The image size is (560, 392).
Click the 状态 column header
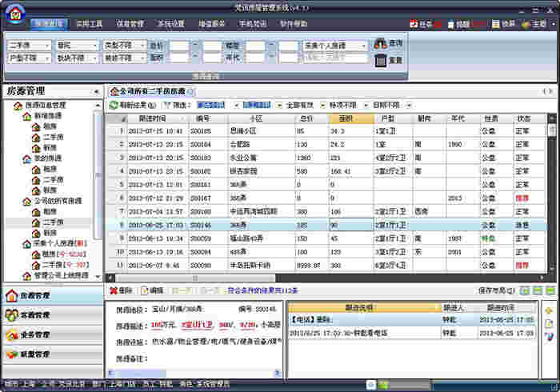(530, 118)
